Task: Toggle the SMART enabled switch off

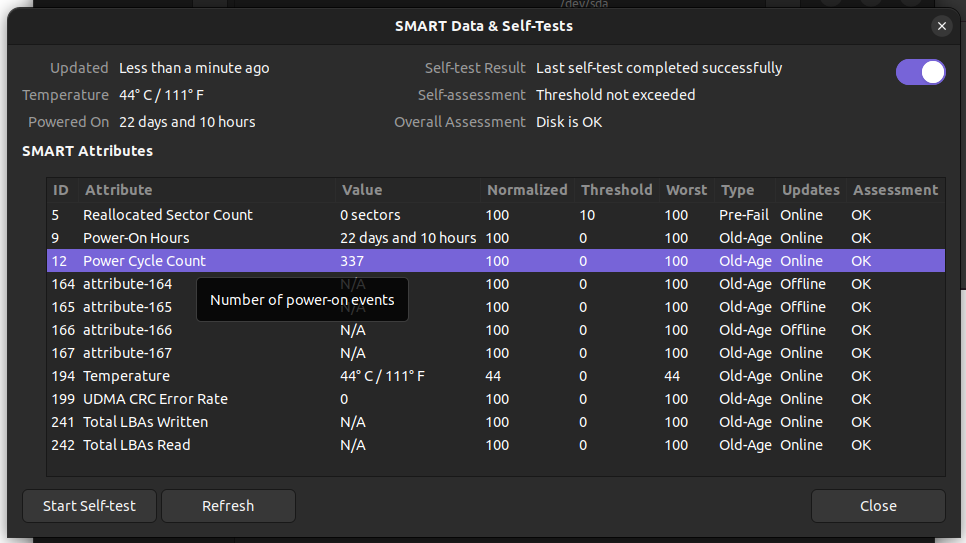Action: click(920, 72)
